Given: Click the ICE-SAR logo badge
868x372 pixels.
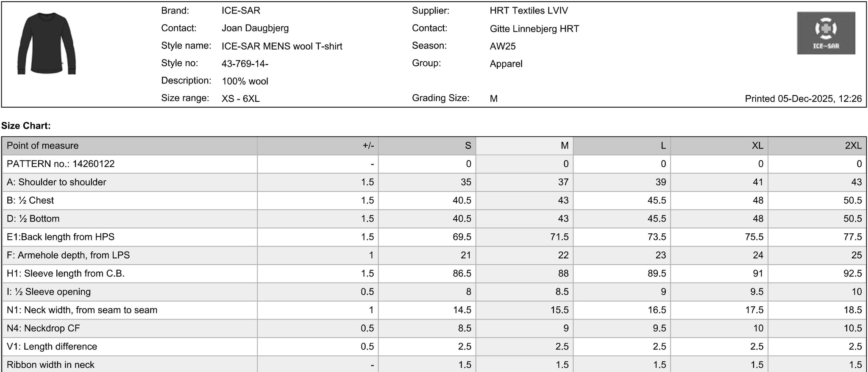Looking at the screenshot, I should (826, 33).
